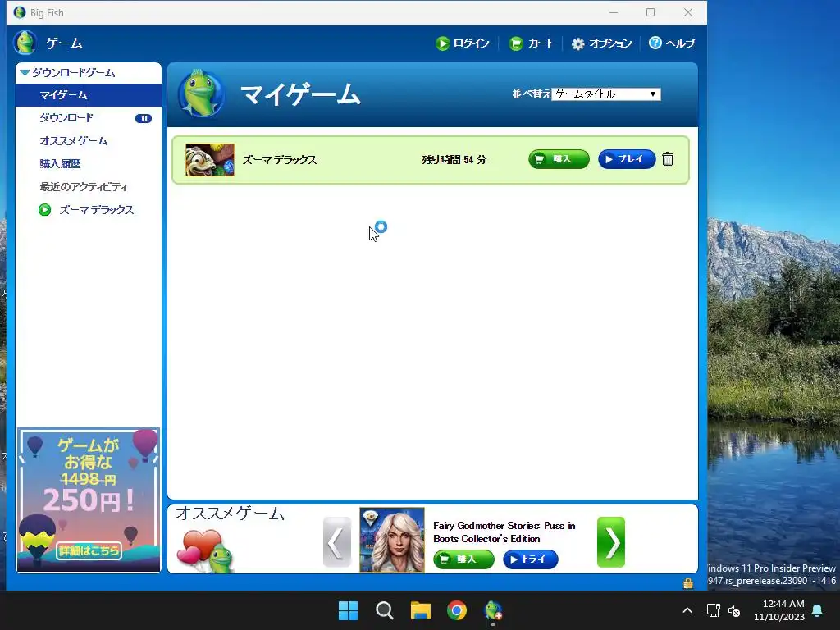Open the notification bell in the taskbar
The image size is (840, 630).
pyautogui.click(x=818, y=610)
